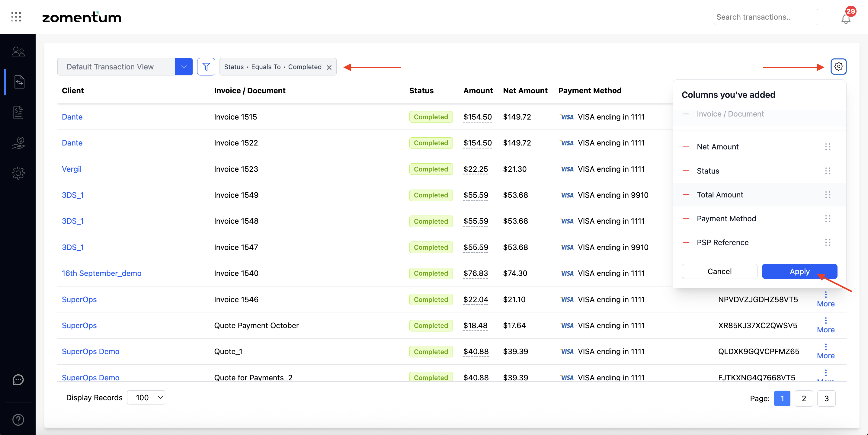Remove the Payment Method column
The image size is (868, 435).
coord(686,219)
